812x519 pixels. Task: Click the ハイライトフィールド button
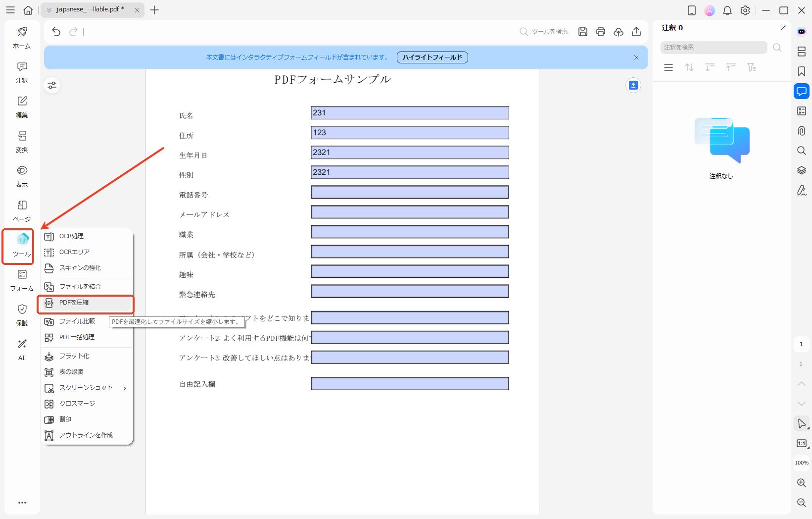pos(431,57)
